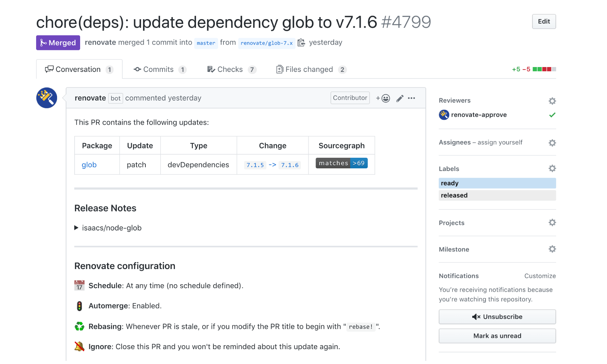The height and width of the screenshot is (364, 607).
Task: Open Labels gear settings
Action: (x=552, y=169)
